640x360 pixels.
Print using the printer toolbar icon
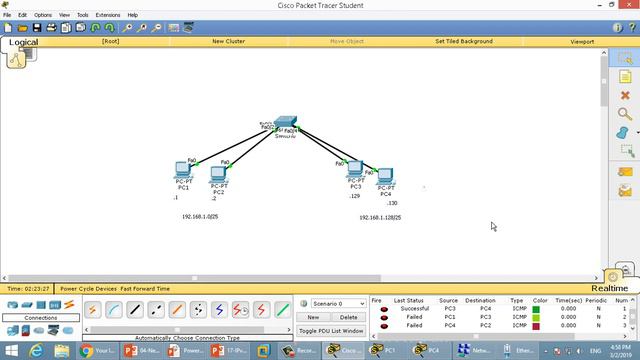51,28
